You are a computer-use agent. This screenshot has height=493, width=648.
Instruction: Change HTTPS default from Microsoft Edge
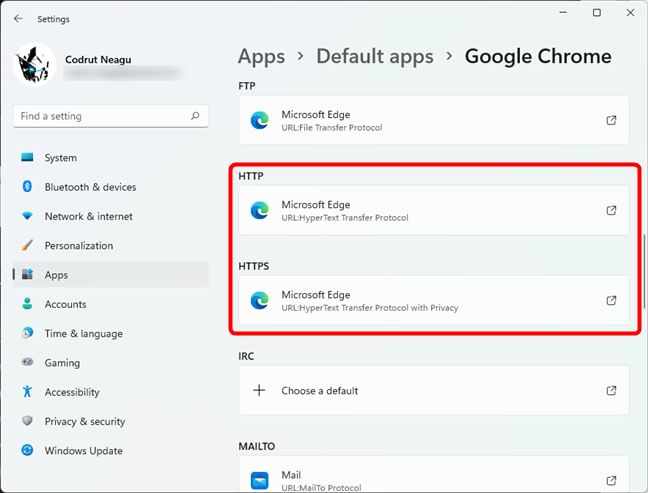pos(434,300)
